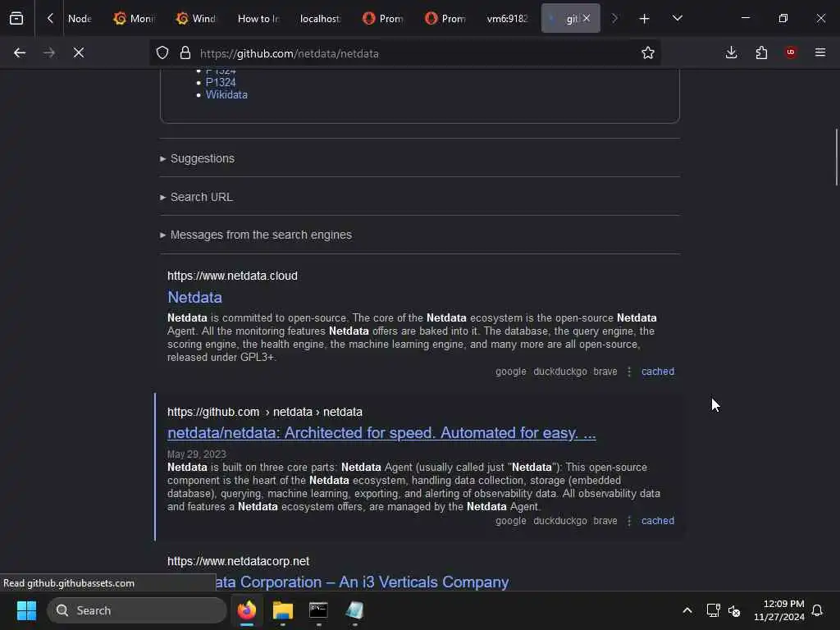Switch to the Wind Grafana tab
Image resolution: width=840 pixels, height=630 pixels.
pyautogui.click(x=197, y=18)
